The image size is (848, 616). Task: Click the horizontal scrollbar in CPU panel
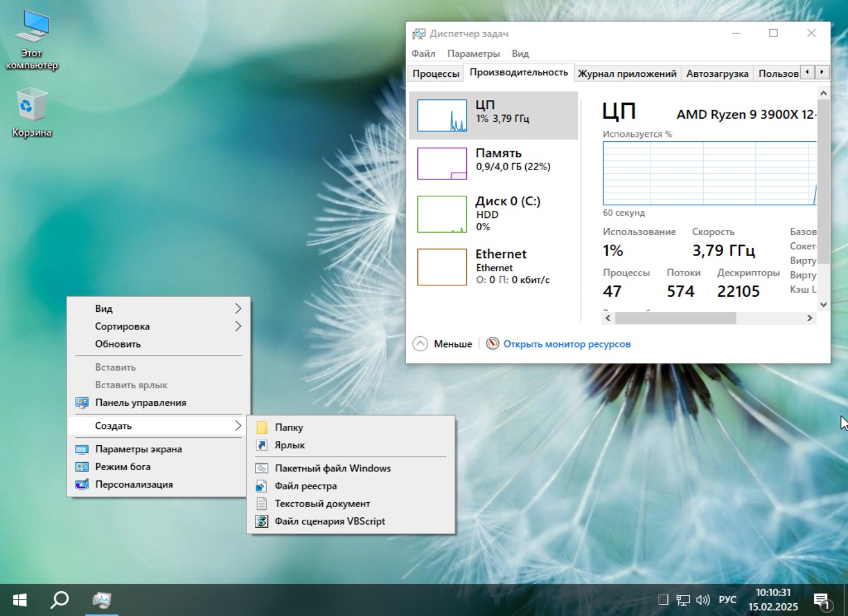pos(675,318)
